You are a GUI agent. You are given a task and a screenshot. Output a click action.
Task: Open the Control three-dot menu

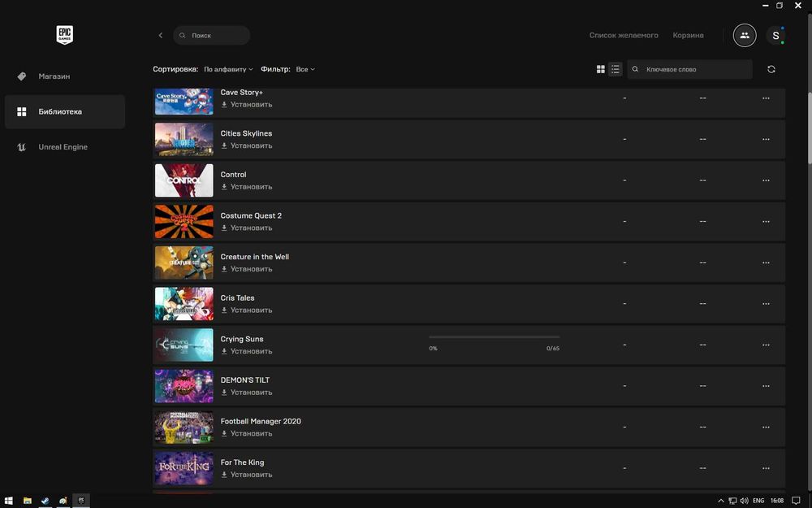click(766, 180)
